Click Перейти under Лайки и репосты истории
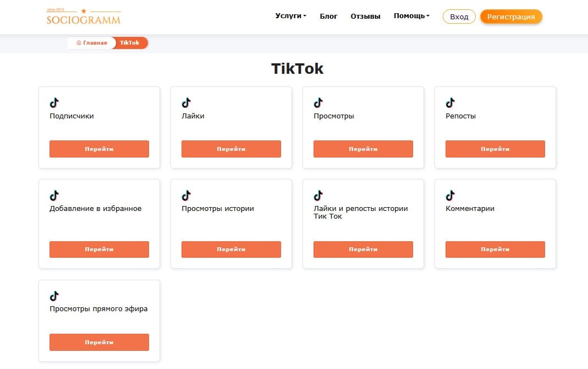 pyautogui.click(x=363, y=249)
